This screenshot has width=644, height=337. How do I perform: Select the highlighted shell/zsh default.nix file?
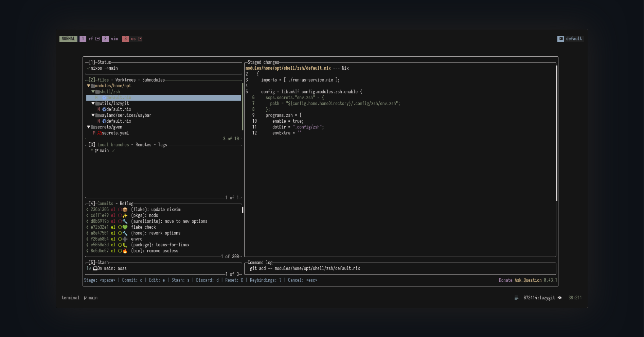pos(164,98)
